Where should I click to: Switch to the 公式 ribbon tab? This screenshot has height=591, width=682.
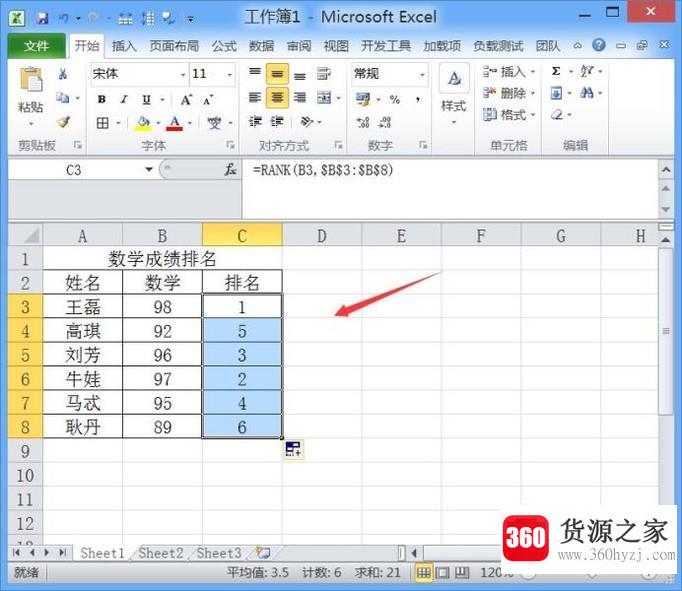tap(224, 45)
